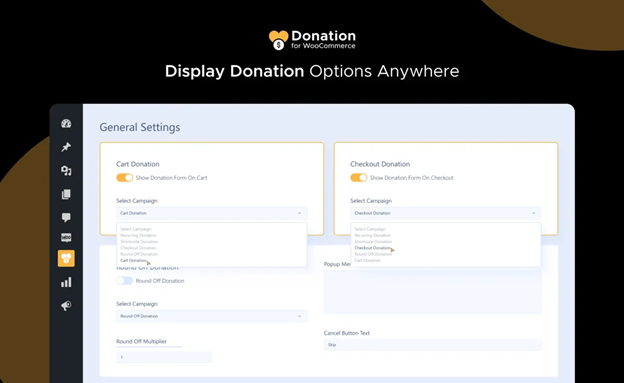Open the Pages icon in sidebar

[66, 194]
